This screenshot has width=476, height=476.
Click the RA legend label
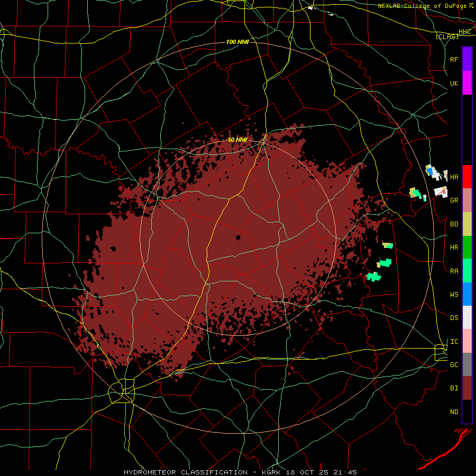tap(454, 271)
